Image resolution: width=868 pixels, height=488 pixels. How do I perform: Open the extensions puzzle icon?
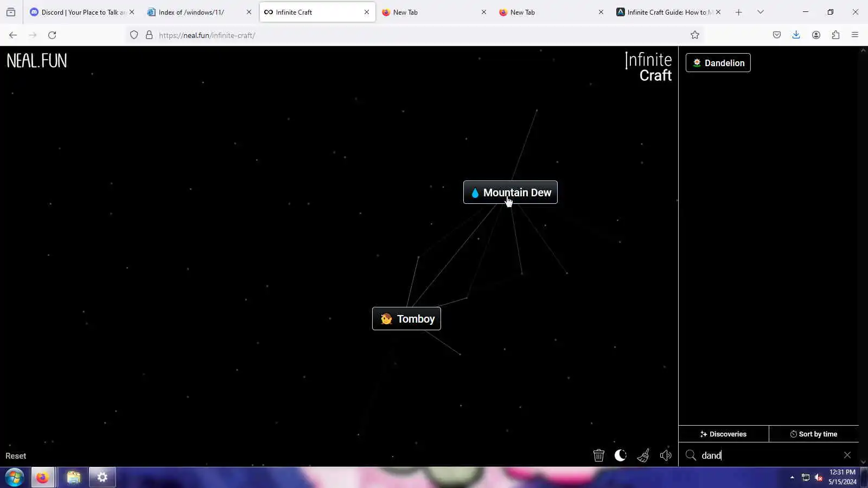(x=835, y=35)
